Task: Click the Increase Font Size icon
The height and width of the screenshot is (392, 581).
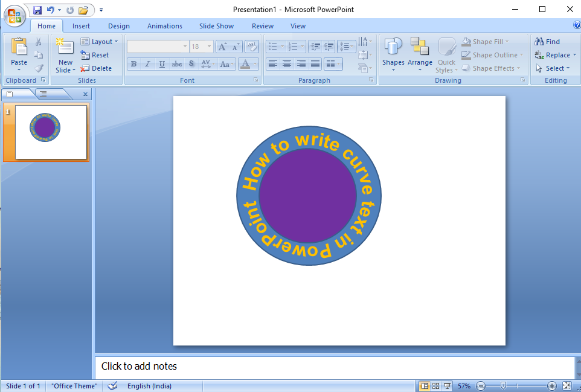Action: (222, 46)
